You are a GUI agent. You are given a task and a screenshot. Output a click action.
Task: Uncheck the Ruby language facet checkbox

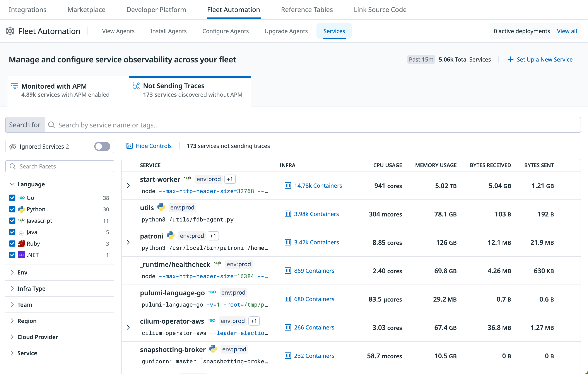pyautogui.click(x=12, y=243)
